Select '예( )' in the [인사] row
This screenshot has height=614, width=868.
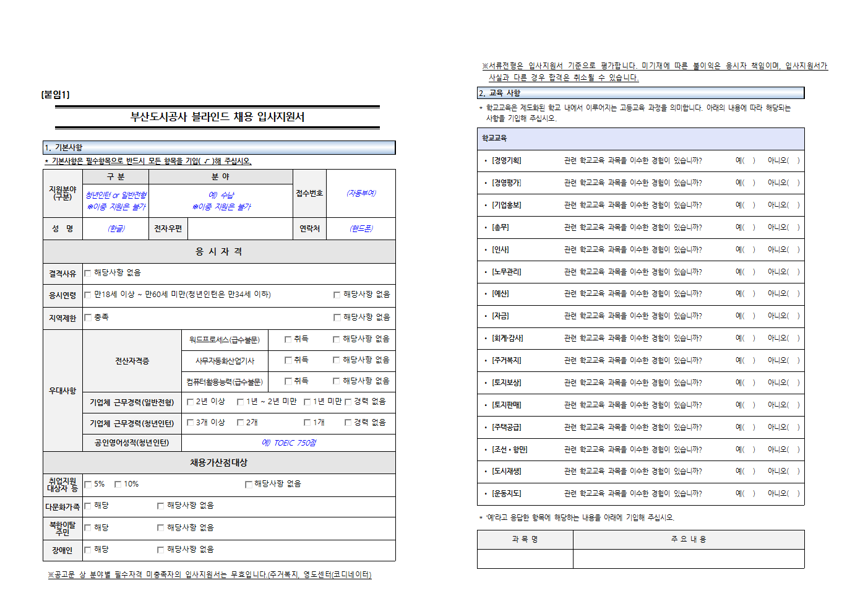pyautogui.click(x=745, y=249)
